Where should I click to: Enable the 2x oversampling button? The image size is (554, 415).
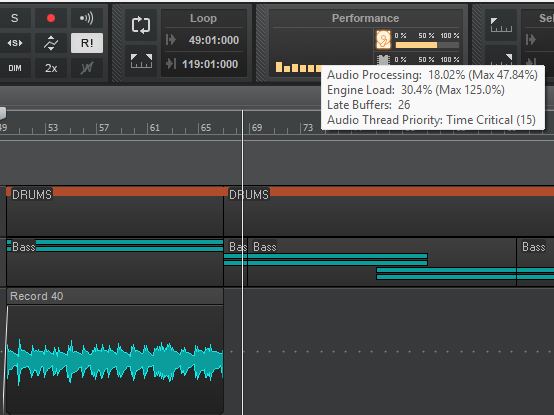51,68
